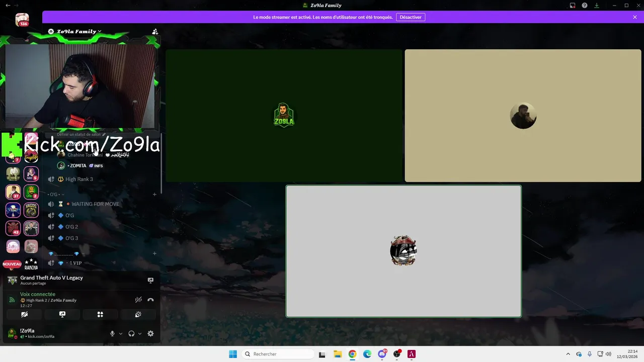Open the cat avatar server icon
The width and height of the screenshot is (644, 362).
coord(31,246)
